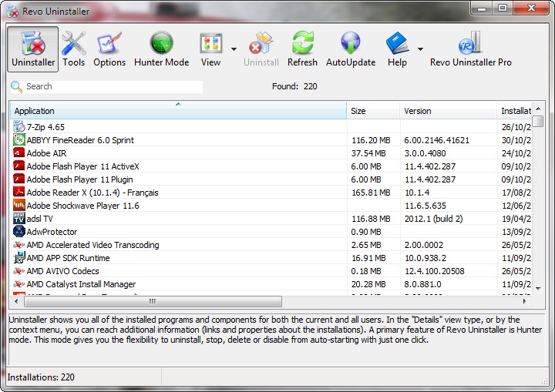Open Help book icon
555x392 pixels.
point(397,43)
